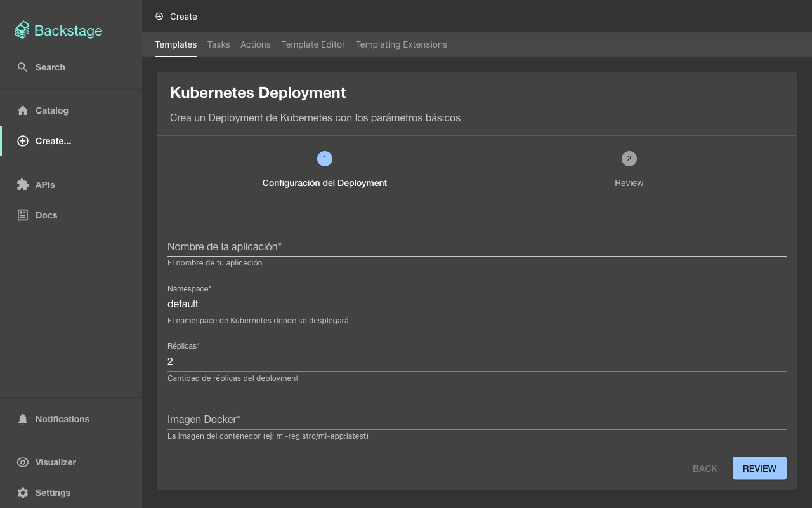Select the Templating Extensions tab
This screenshot has width=812, height=508.
pyautogui.click(x=401, y=44)
